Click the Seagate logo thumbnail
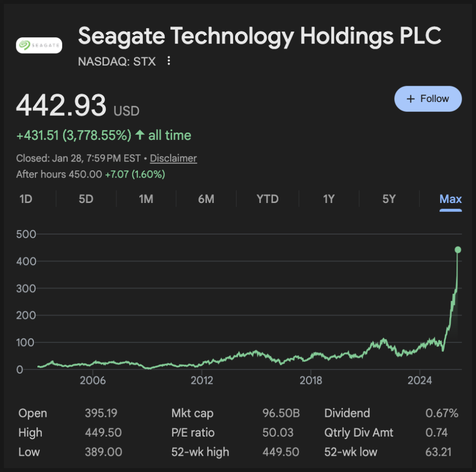Viewport: 476px width, 472px height. [x=39, y=45]
